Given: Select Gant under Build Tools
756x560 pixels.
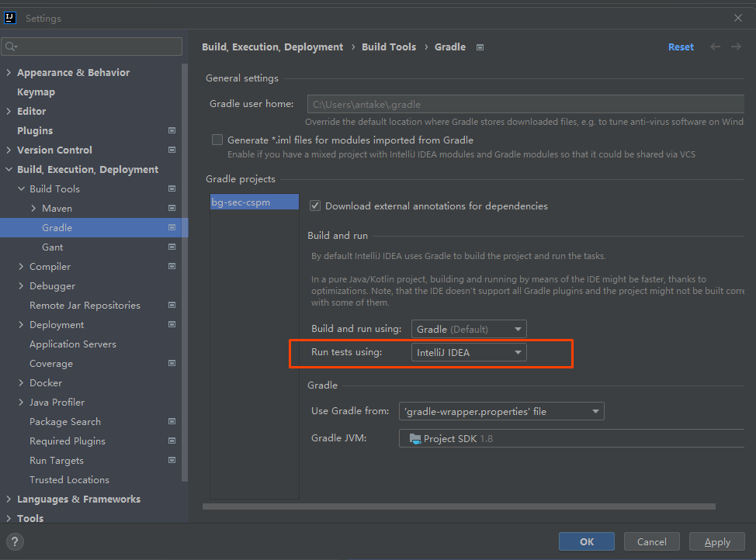Looking at the screenshot, I should 53,247.
